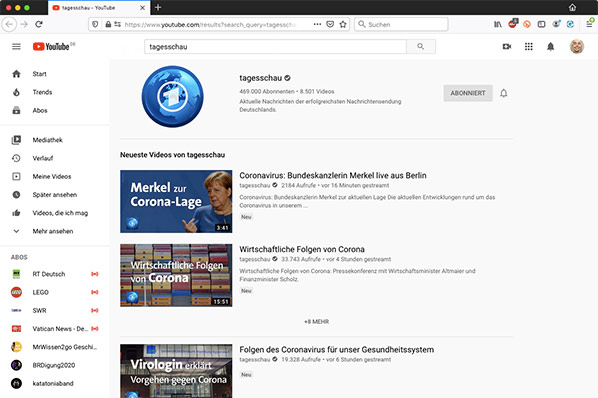Open the notifications bell in header
The width and height of the screenshot is (598, 398).
click(x=550, y=47)
